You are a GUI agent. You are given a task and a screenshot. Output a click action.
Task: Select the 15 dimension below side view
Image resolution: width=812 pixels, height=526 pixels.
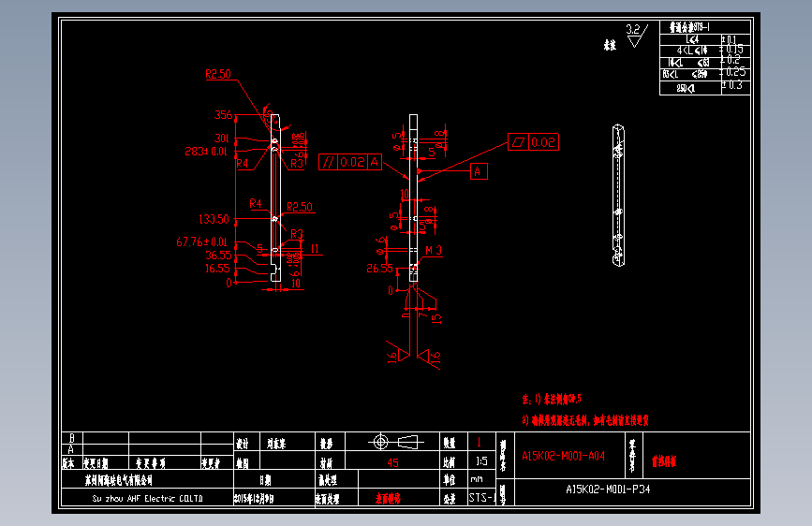[x=436, y=319]
